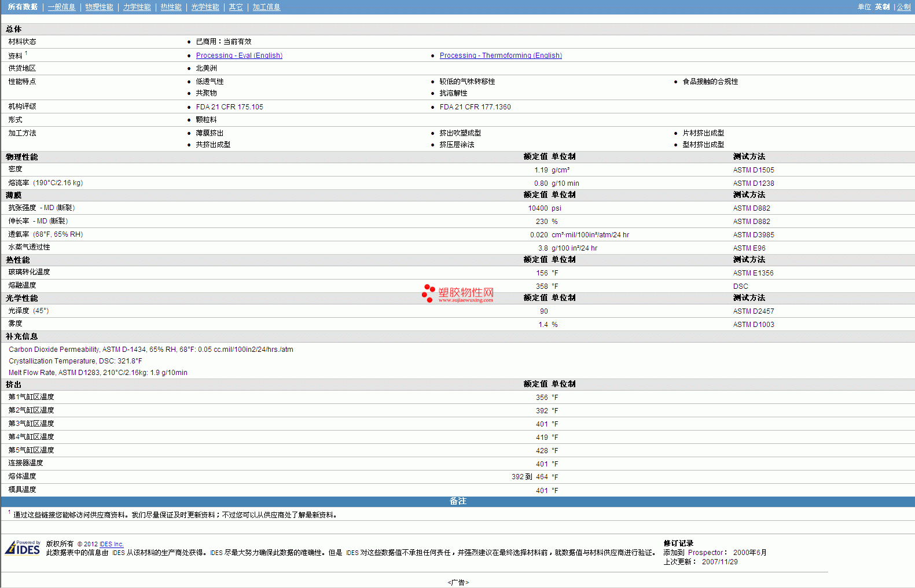Go to 力学性能 in the top navigation
This screenshot has height=588, width=915.
pos(137,7)
